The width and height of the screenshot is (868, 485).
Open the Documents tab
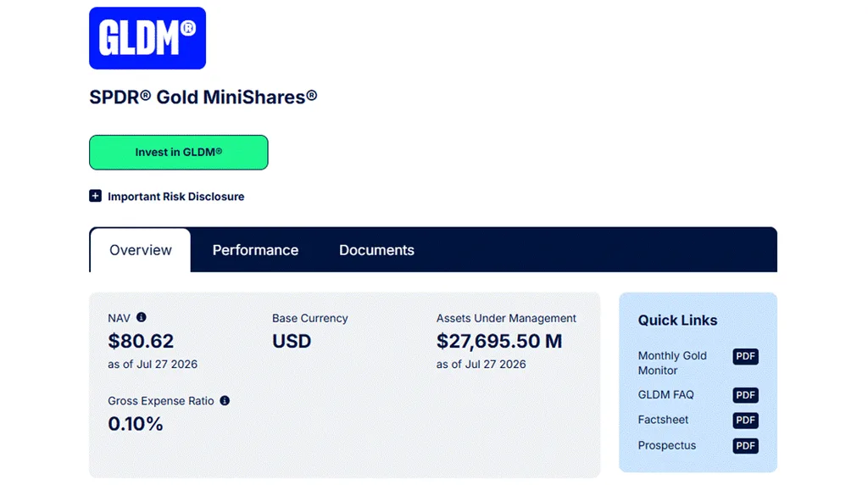point(376,250)
